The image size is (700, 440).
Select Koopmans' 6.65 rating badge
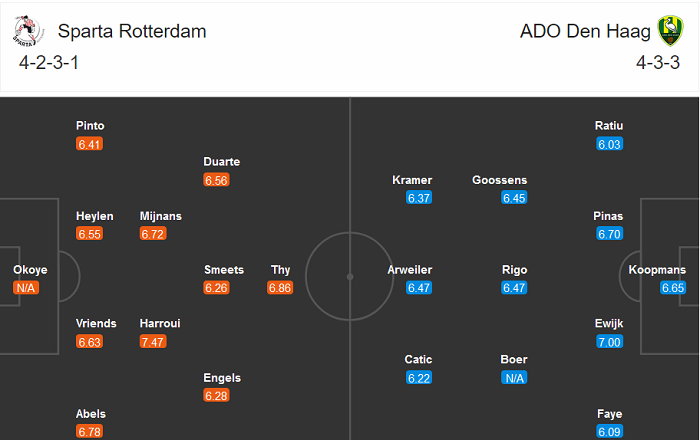coord(674,288)
